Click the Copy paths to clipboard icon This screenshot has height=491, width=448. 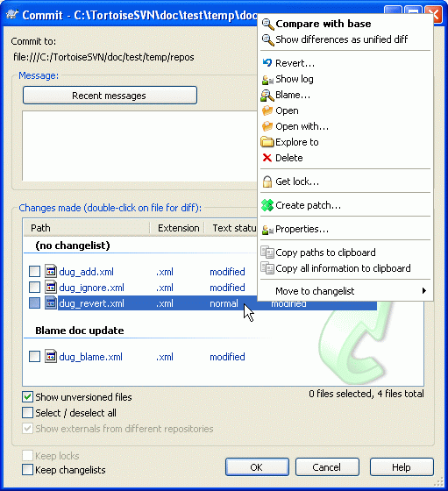click(x=267, y=253)
